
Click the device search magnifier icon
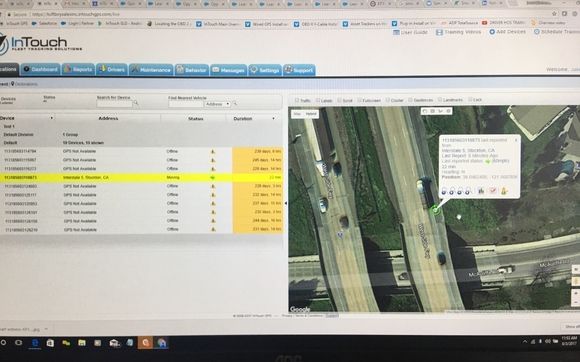[x=136, y=103]
